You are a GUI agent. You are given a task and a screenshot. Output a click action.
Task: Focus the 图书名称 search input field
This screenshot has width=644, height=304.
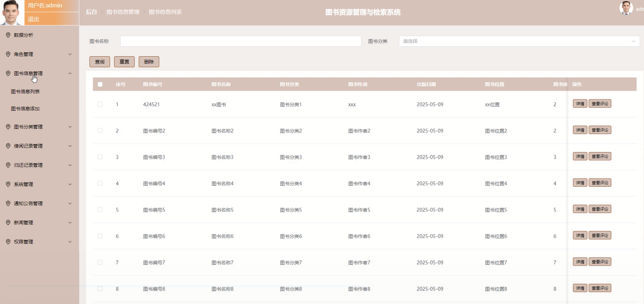[x=240, y=41]
